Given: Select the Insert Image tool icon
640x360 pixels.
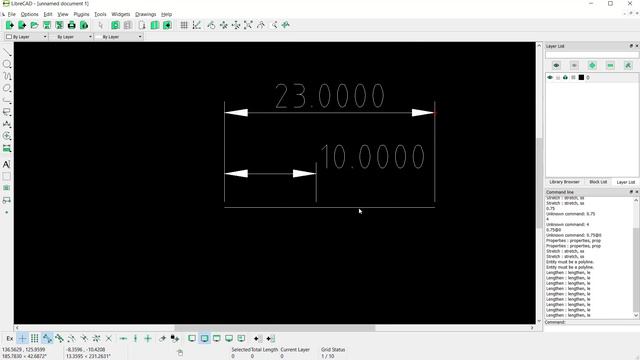Looking at the screenshot, I should click(7, 188).
